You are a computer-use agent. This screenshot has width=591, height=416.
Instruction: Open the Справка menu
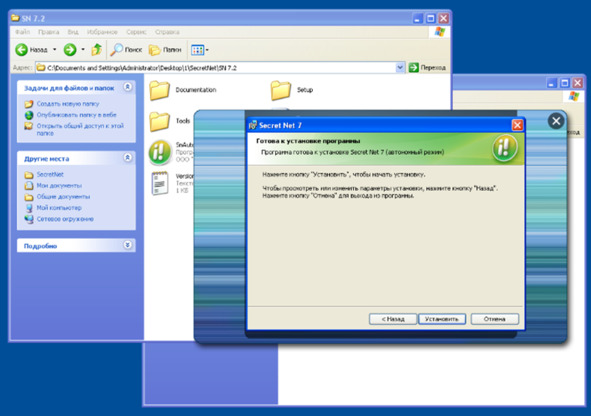167,32
